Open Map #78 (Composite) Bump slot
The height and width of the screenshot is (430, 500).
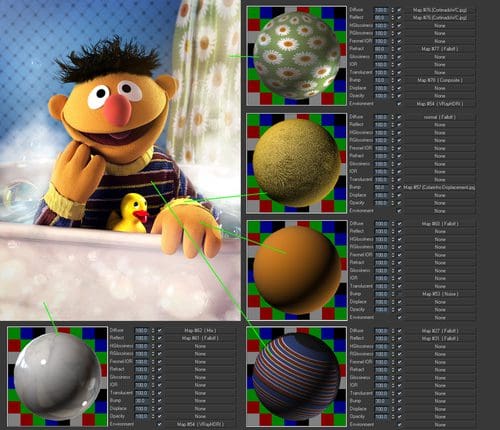click(440, 80)
